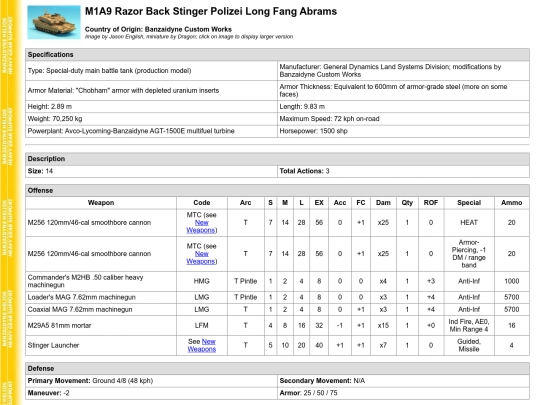The image size is (540, 405).
Task: Follow New Weapons link in Stinger Launcher row
Action: [202, 345]
